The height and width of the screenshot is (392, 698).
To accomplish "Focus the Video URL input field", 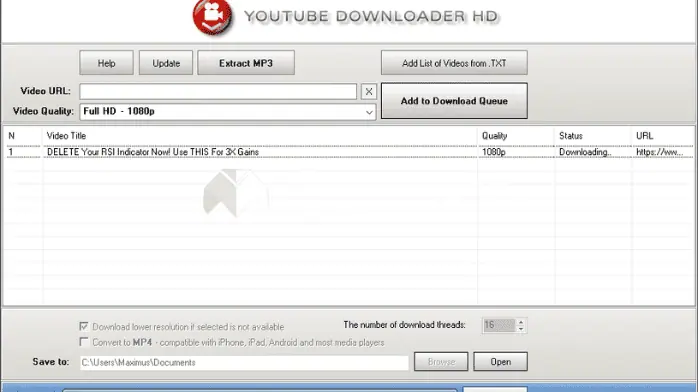I will [x=218, y=92].
